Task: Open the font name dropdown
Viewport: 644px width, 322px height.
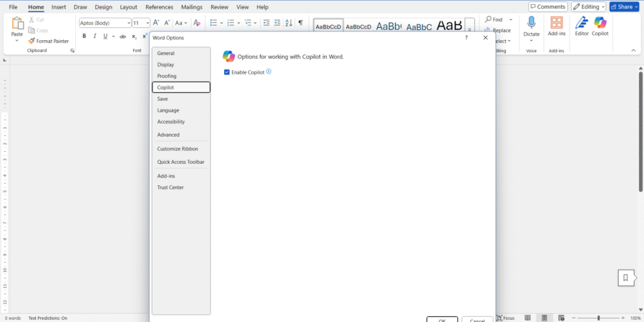Action: click(129, 23)
